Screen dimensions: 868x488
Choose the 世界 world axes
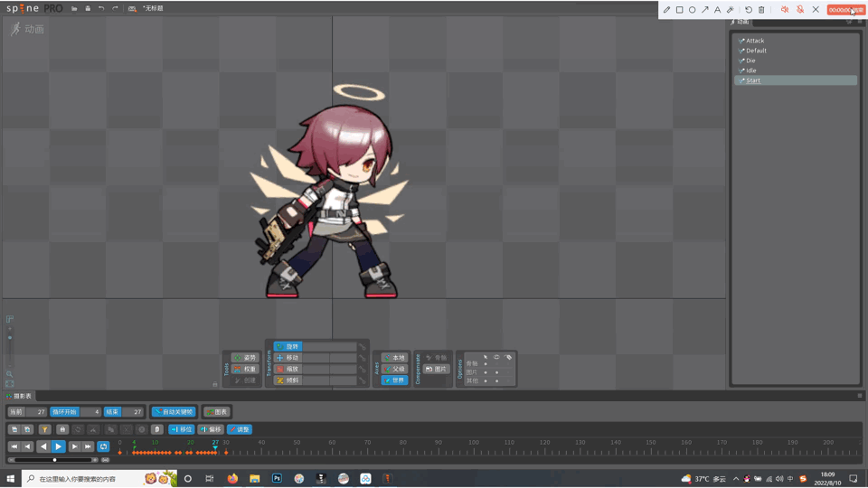395,380
